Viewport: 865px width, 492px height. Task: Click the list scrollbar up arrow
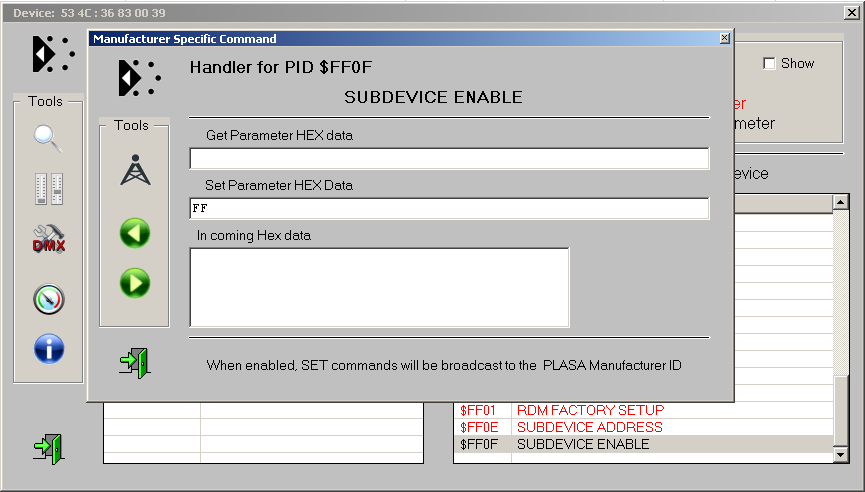840,204
